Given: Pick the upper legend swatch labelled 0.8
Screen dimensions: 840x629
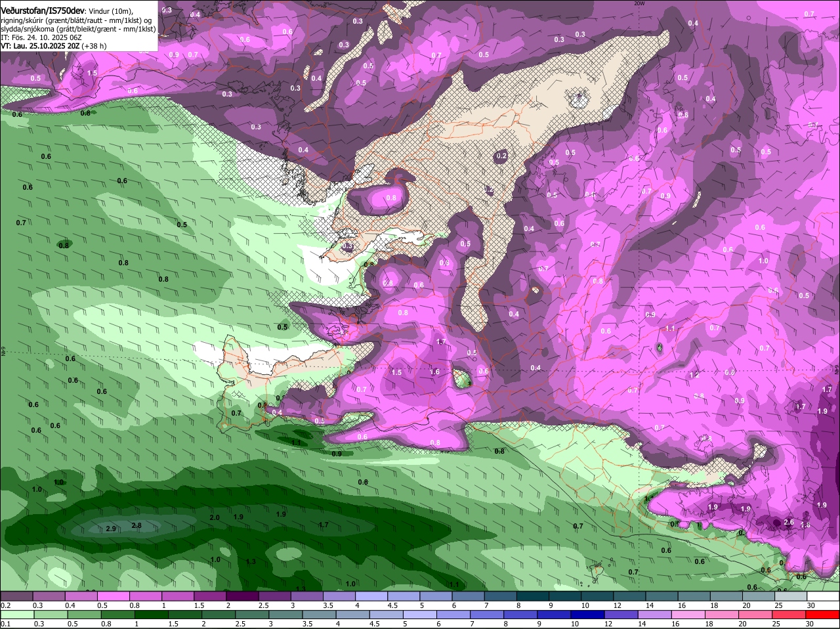Looking at the screenshot, I should (145, 596).
